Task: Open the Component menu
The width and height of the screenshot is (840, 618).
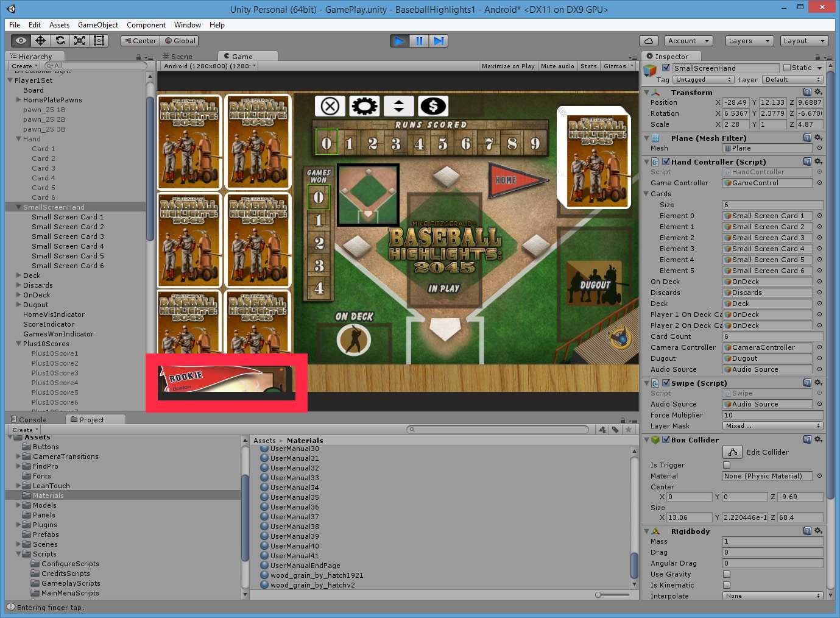Action: pos(146,25)
